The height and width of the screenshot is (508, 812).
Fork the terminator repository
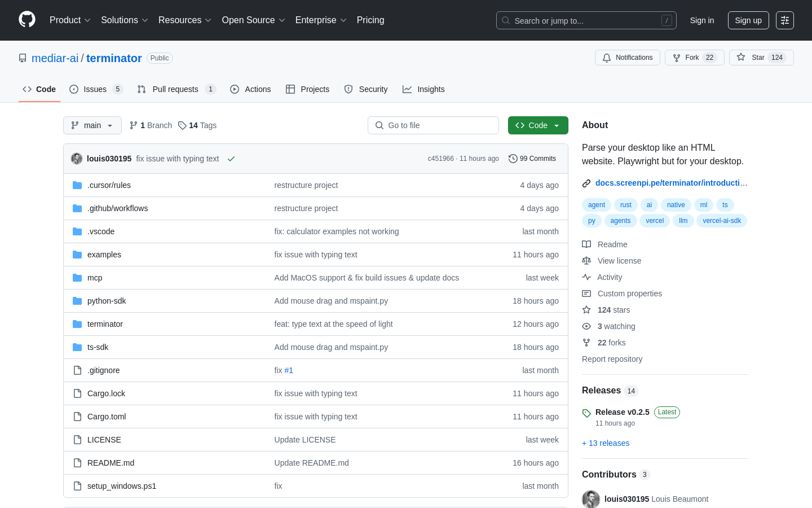click(x=694, y=58)
